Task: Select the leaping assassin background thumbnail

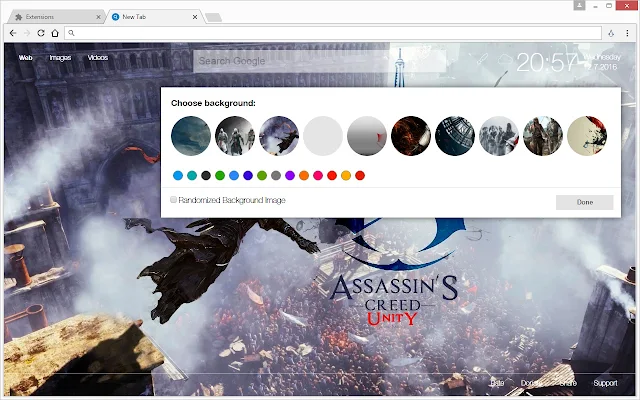Action: click(x=279, y=136)
